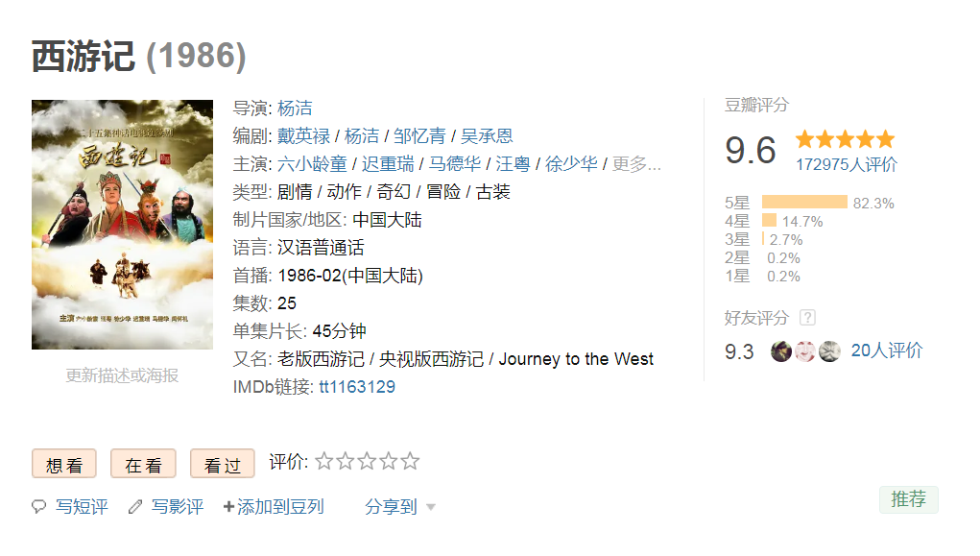The width and height of the screenshot is (980, 556).
Task: Click the pencil icon beside 写影评
Action: (135, 507)
